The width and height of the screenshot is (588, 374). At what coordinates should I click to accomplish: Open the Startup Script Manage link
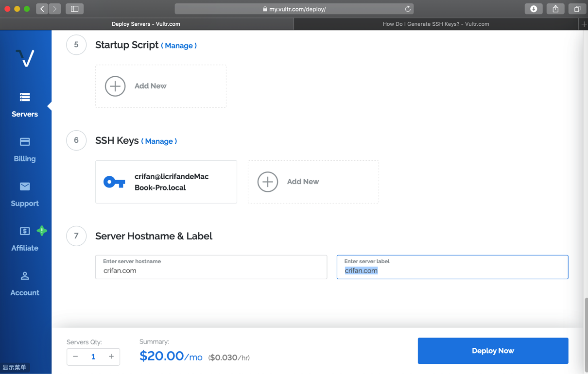pos(179,46)
